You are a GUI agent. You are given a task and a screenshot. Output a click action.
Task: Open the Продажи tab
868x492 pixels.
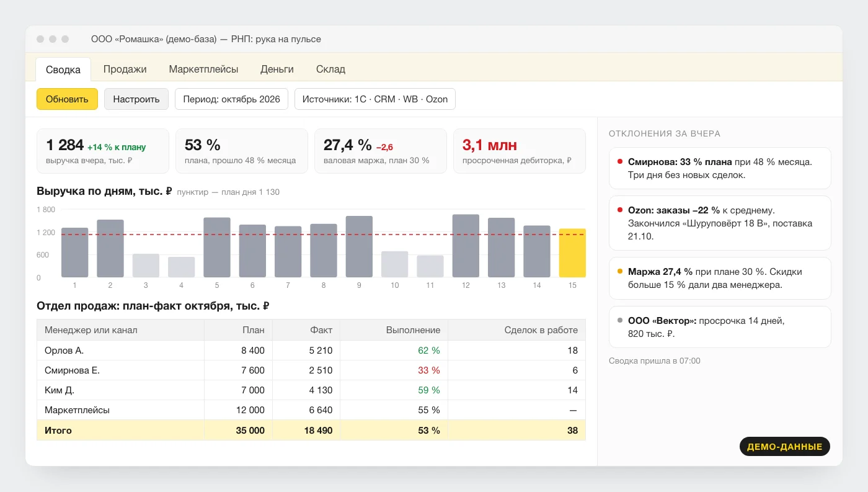pos(125,69)
